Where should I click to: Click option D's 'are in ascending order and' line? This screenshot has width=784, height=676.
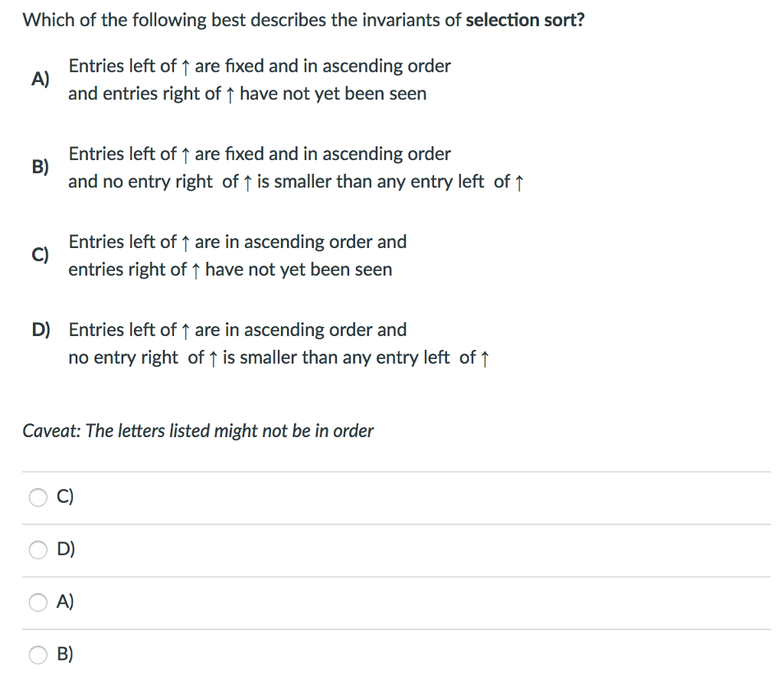(237, 330)
